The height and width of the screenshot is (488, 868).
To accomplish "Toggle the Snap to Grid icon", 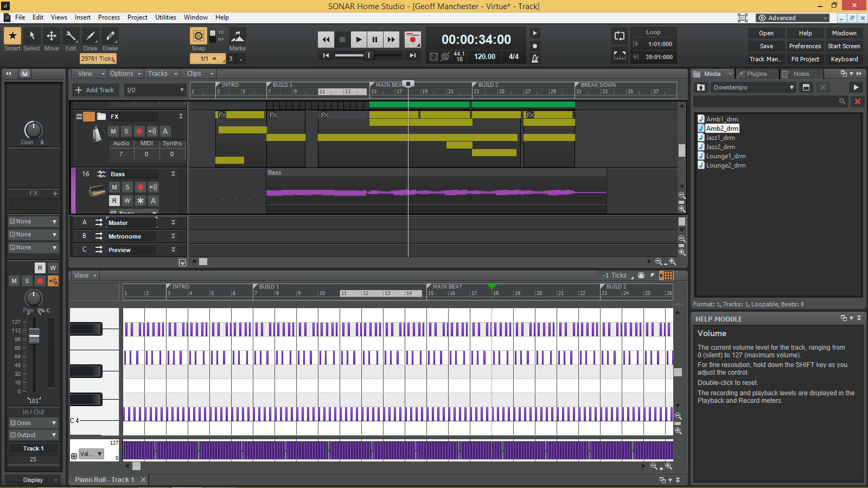I will point(198,37).
